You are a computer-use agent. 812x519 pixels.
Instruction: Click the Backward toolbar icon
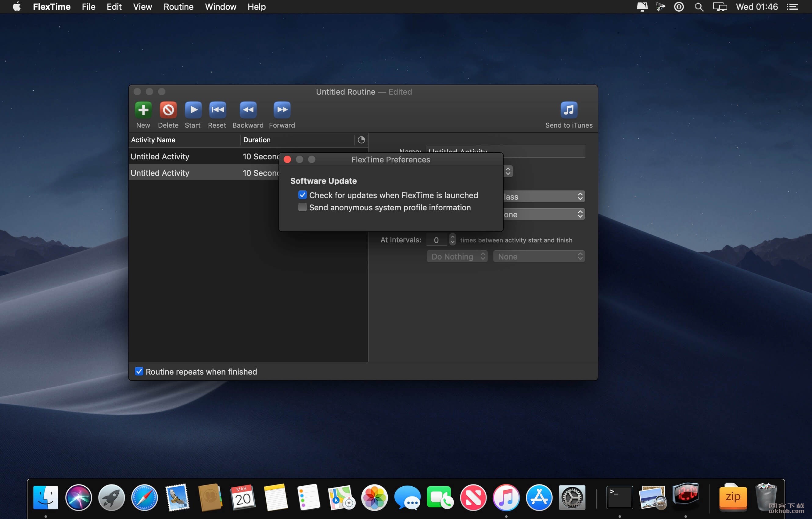point(248,110)
